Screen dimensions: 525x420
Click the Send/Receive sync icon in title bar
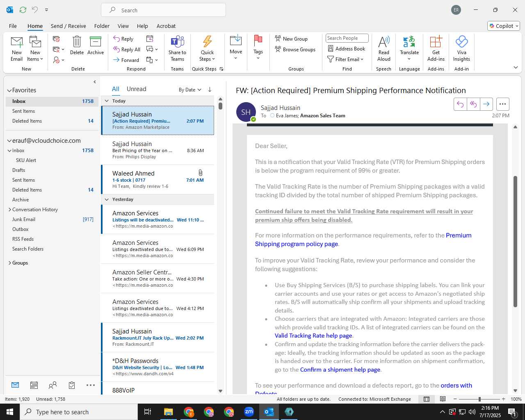click(x=23, y=9)
